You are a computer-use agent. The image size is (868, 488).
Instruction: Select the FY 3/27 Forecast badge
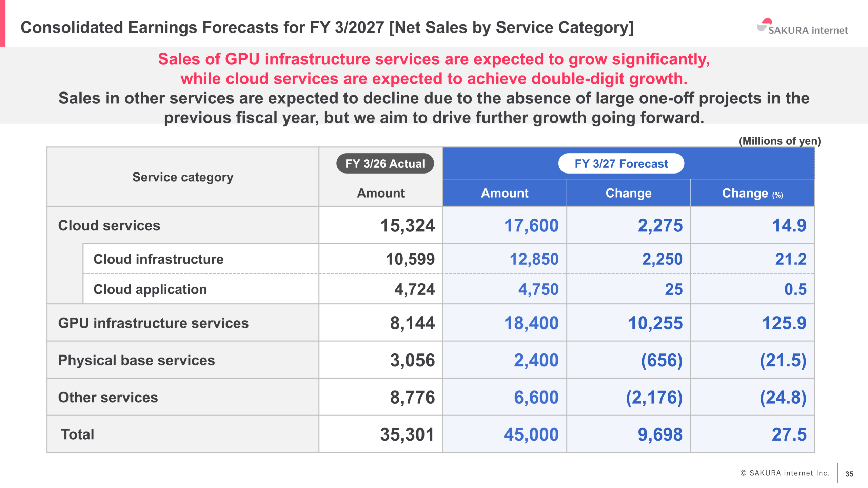tap(621, 164)
